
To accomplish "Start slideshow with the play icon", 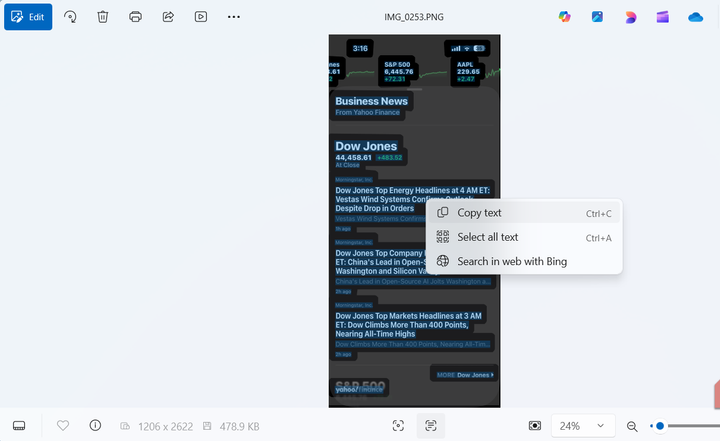I will pyautogui.click(x=201, y=17).
